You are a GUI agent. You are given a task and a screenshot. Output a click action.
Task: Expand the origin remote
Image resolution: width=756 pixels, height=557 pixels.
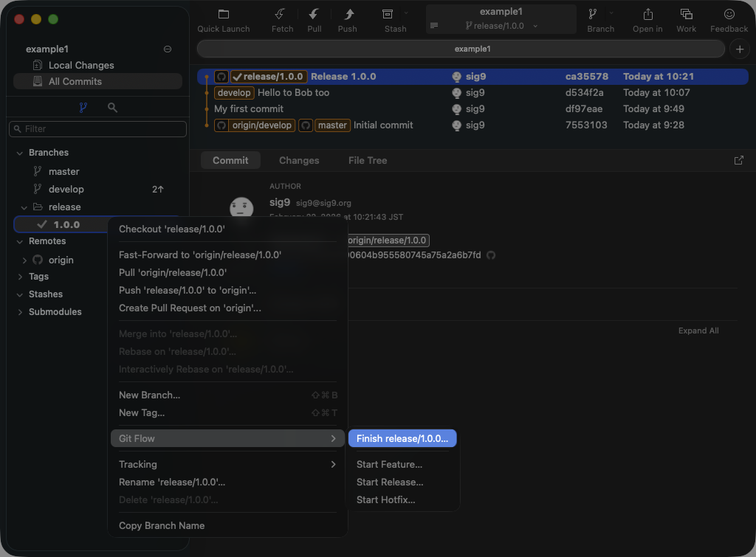(24, 260)
